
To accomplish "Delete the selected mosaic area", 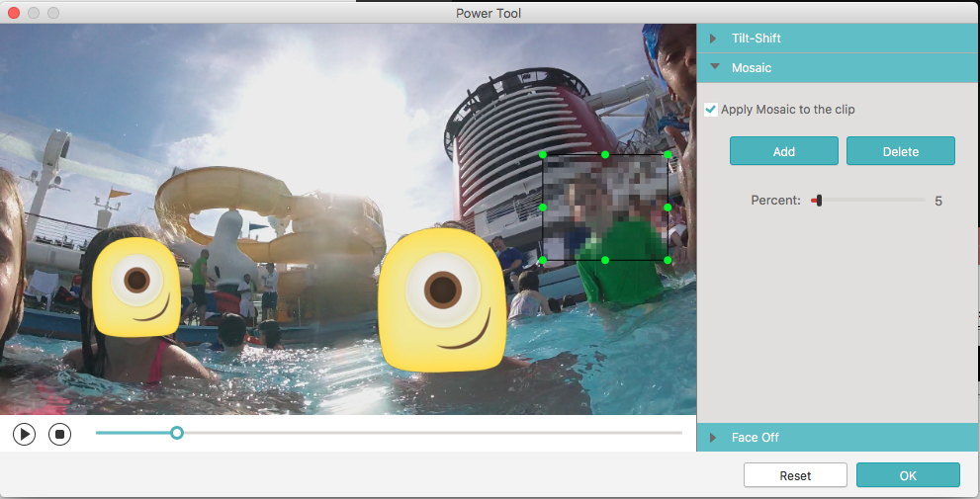I will coord(901,151).
